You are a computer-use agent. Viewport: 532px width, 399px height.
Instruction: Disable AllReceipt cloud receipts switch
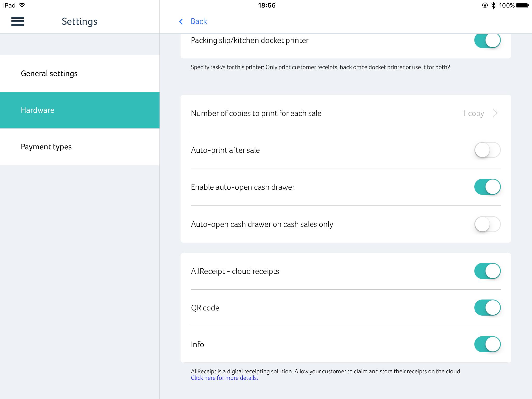point(487,271)
